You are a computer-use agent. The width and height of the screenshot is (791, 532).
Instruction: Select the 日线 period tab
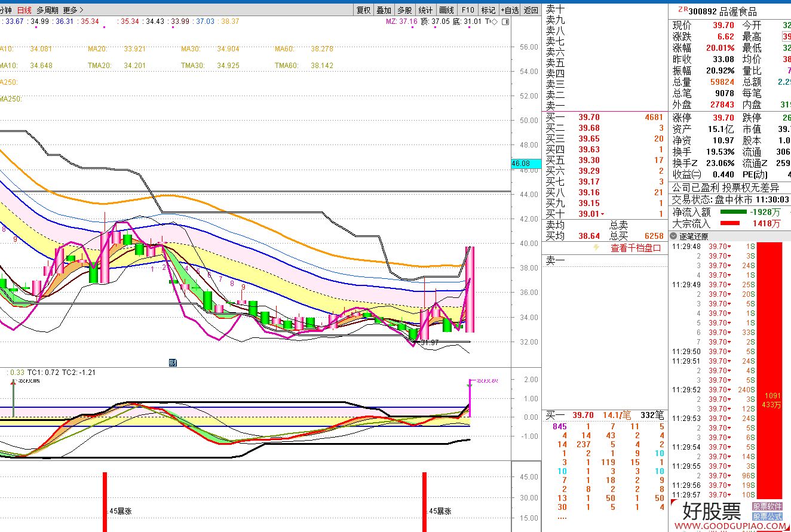[24, 10]
